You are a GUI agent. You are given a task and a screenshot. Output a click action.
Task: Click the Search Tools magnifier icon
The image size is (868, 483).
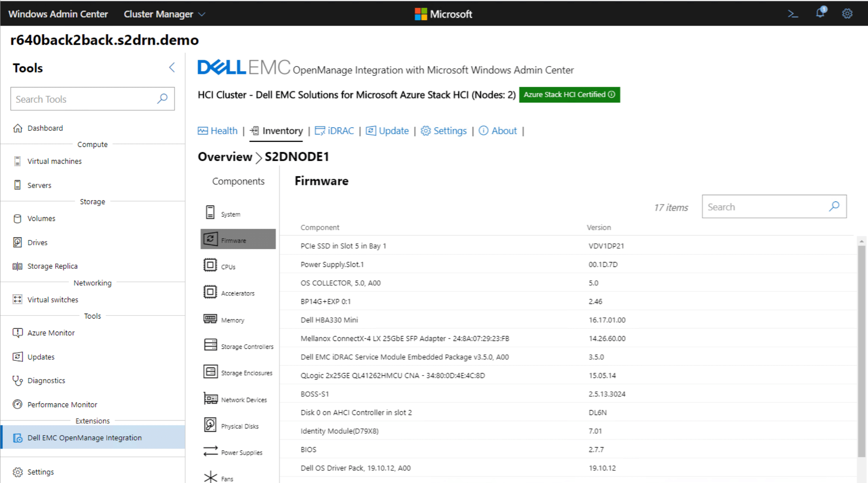pyautogui.click(x=162, y=99)
